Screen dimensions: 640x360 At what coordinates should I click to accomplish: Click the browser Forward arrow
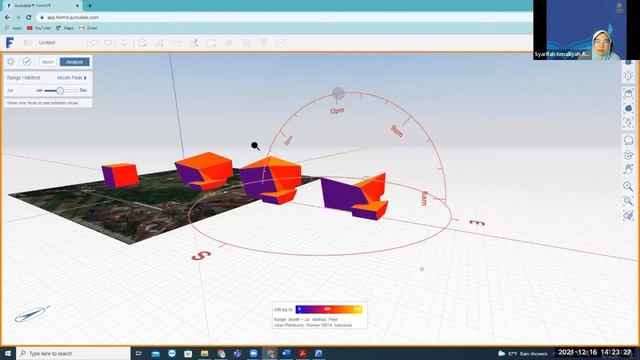tap(18, 18)
